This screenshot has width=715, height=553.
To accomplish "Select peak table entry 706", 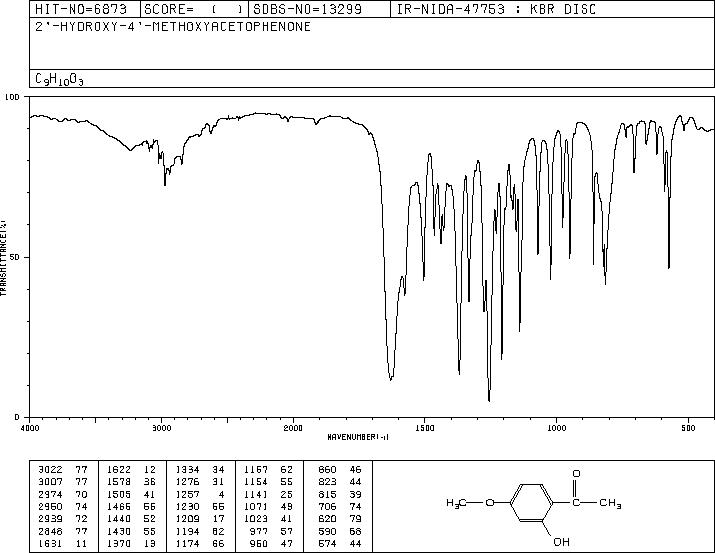I will click(340, 506).
